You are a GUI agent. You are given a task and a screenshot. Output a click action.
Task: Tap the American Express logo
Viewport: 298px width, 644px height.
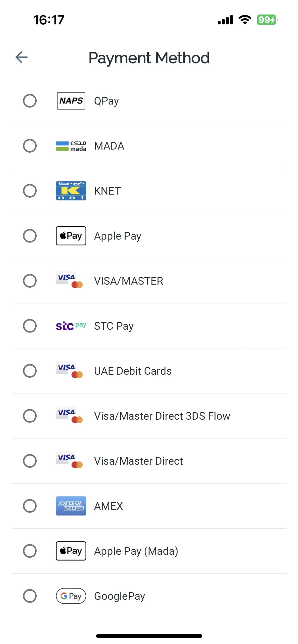click(x=71, y=506)
